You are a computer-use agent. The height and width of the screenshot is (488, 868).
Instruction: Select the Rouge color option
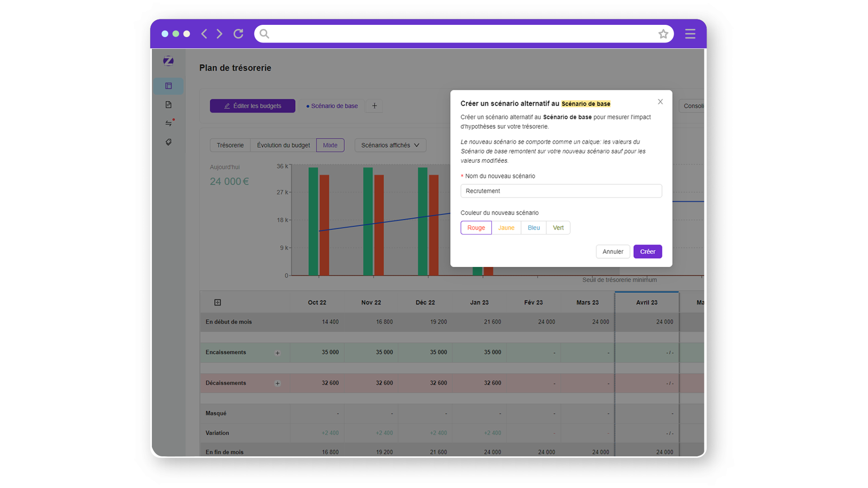pyautogui.click(x=476, y=228)
